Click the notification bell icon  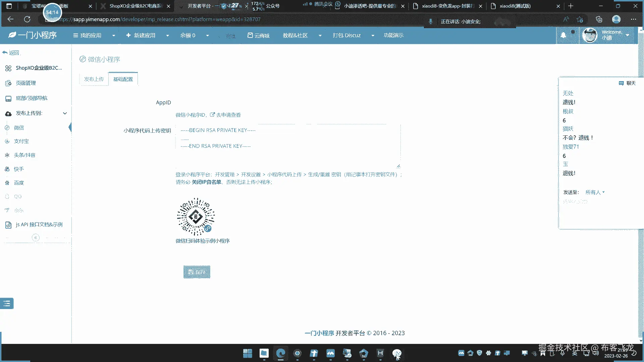point(563,35)
